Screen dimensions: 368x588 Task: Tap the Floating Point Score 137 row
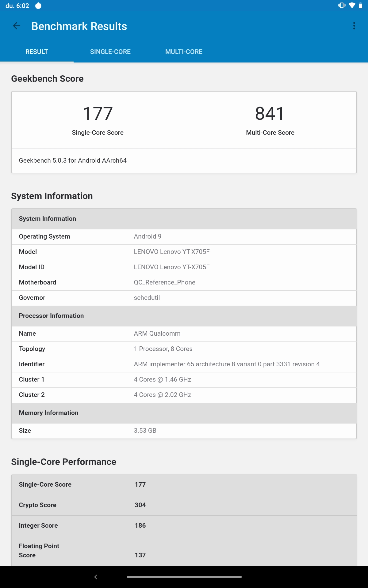tap(184, 551)
